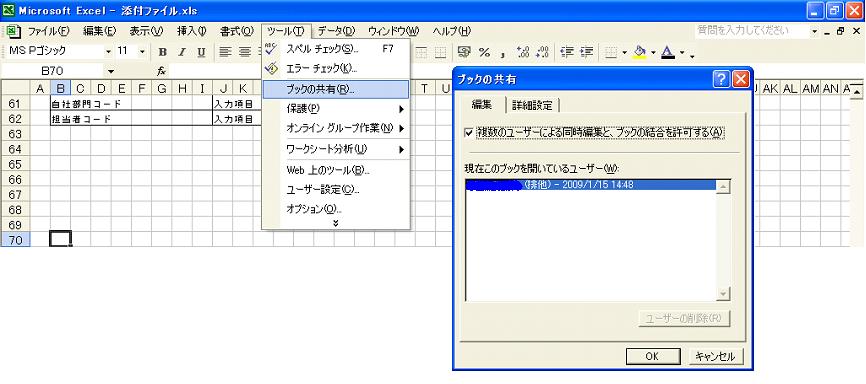Click the error check icon in menu
Image resolution: width=866 pixels, height=384 pixels.
click(271, 69)
